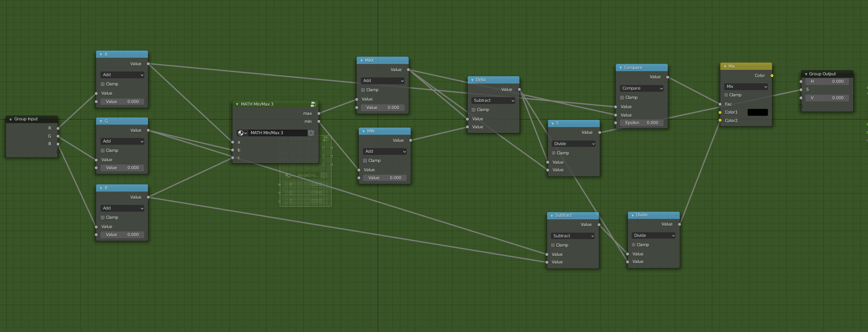This screenshot has height=332, width=868.
Task: Collapse the MAX node
Action: (x=361, y=61)
